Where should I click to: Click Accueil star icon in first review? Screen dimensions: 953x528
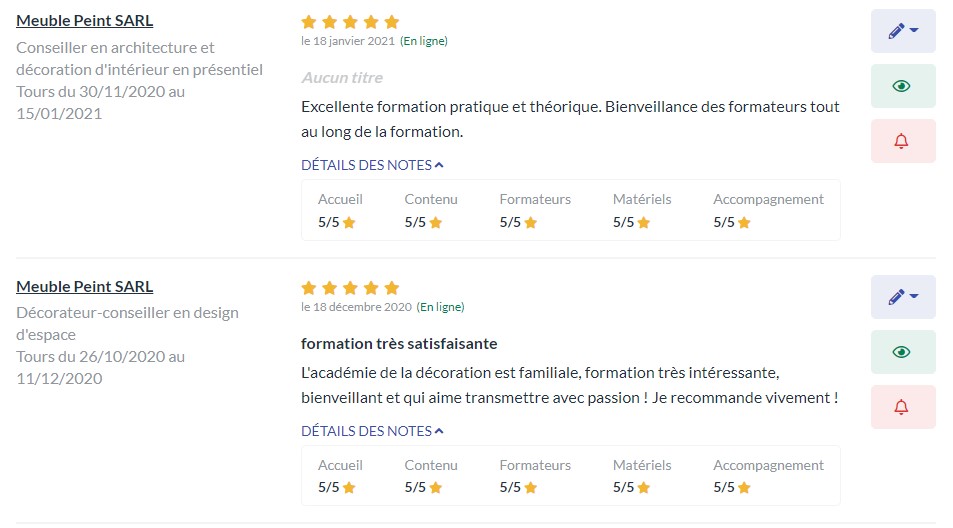(x=349, y=222)
